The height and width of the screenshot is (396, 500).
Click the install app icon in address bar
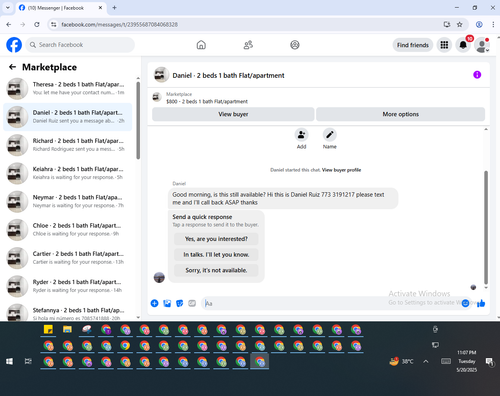[x=447, y=24]
